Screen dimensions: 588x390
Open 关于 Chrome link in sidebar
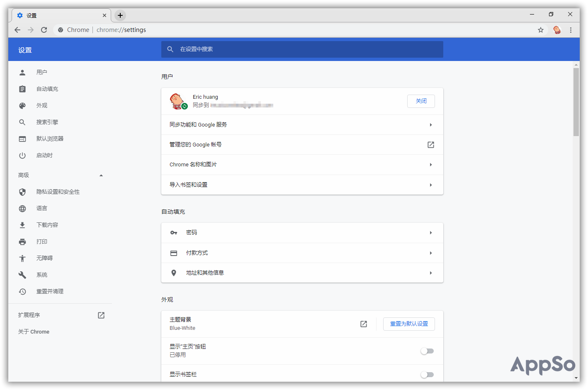pos(34,332)
